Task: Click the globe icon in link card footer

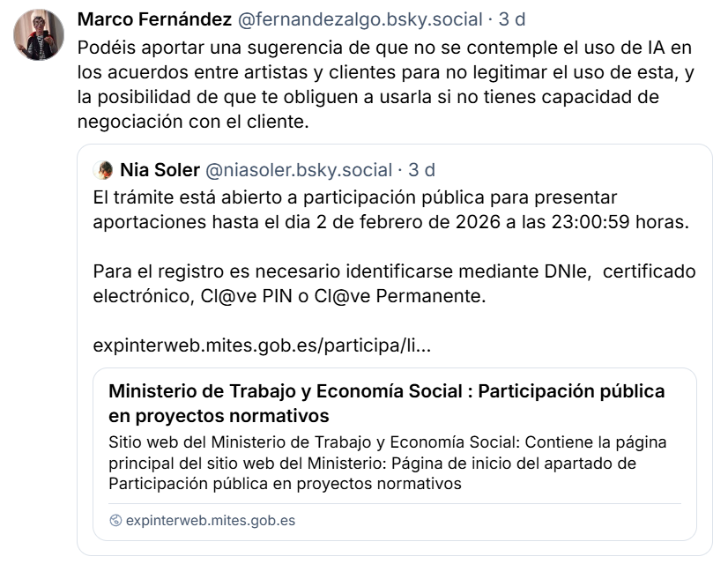Action: (x=115, y=521)
